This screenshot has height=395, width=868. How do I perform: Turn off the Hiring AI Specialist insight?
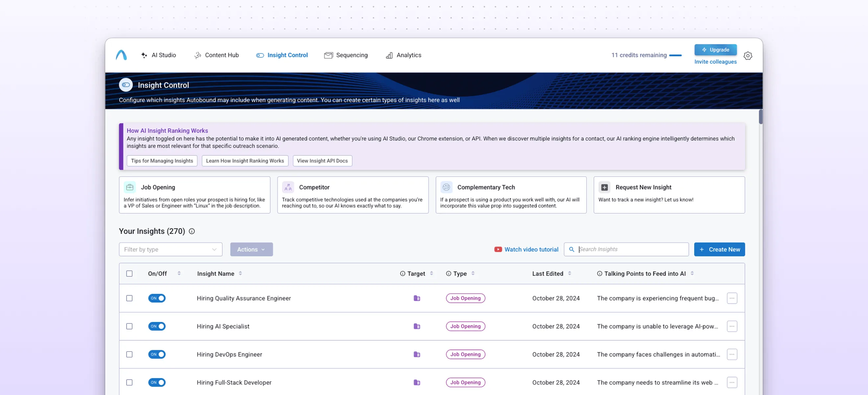coord(157,326)
